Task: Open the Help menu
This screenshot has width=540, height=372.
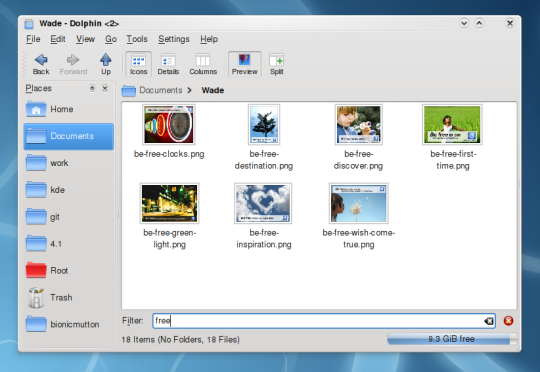Action: click(x=209, y=39)
